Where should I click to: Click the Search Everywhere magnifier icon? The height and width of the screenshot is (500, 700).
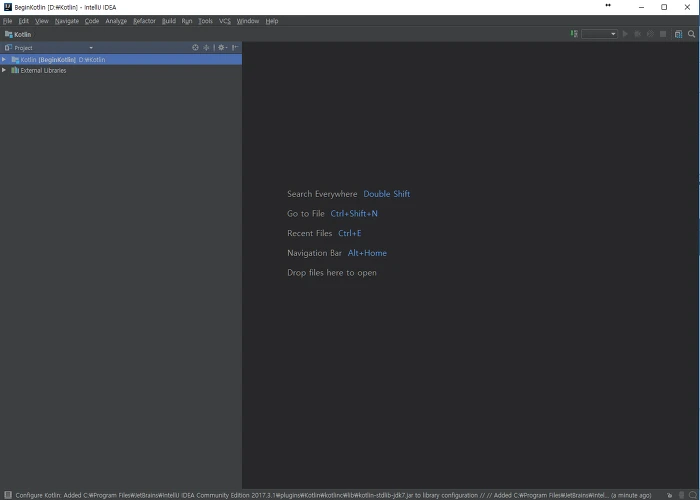[692, 34]
